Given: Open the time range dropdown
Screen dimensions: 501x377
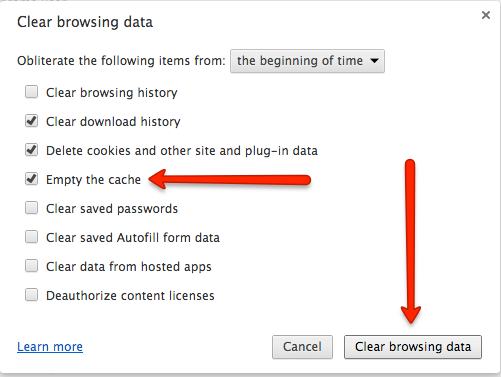Looking at the screenshot, I should tap(307, 61).
